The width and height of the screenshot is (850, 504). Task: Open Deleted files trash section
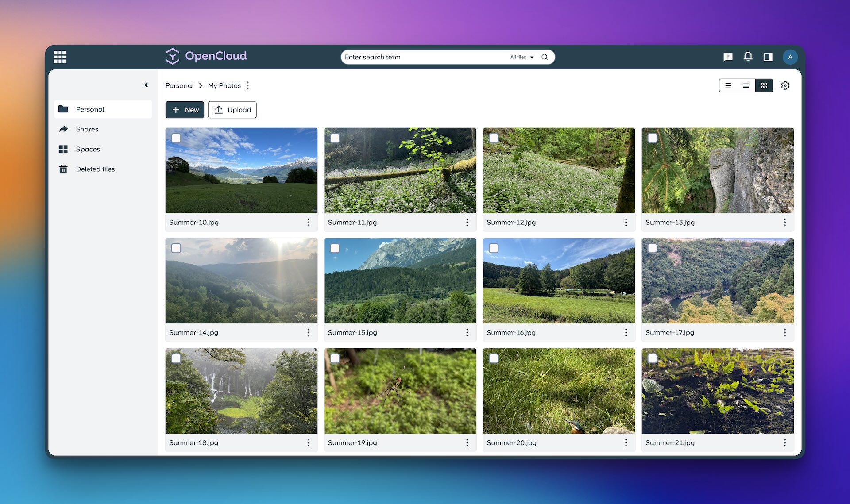[x=95, y=169]
